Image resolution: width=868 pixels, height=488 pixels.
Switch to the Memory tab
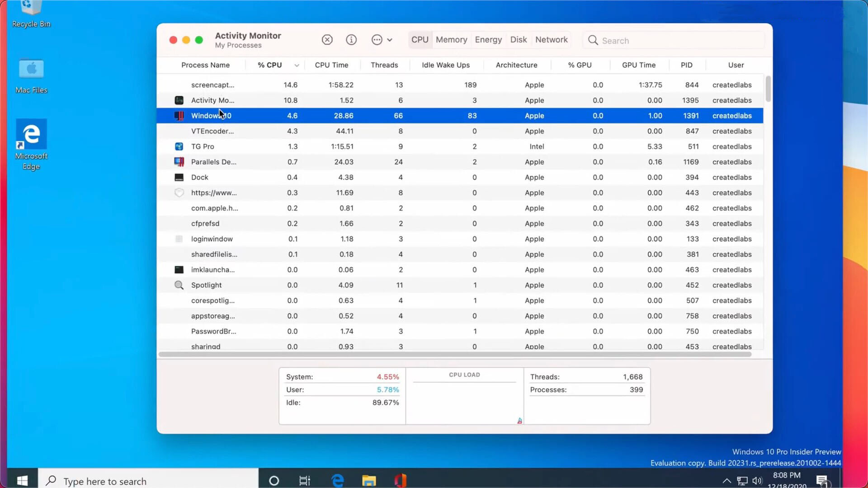(451, 40)
